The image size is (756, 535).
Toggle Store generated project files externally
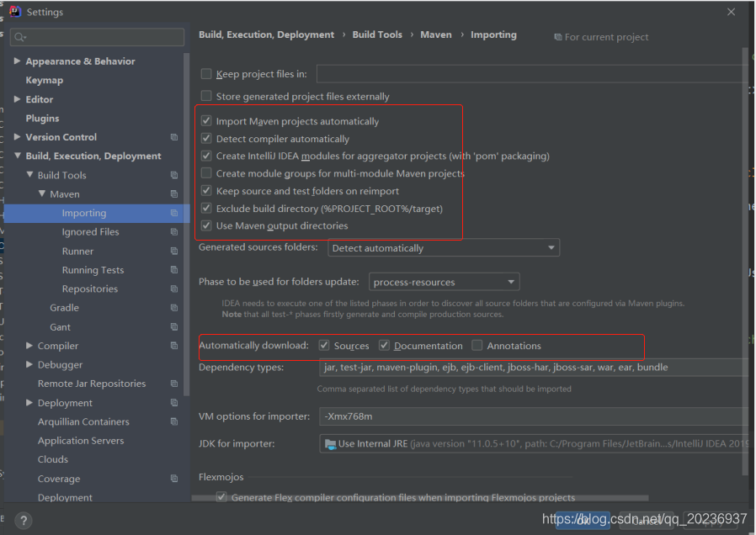206,96
